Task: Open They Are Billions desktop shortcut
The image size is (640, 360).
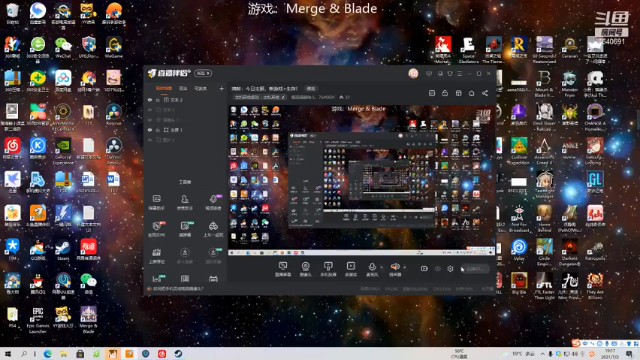Action: (595, 286)
